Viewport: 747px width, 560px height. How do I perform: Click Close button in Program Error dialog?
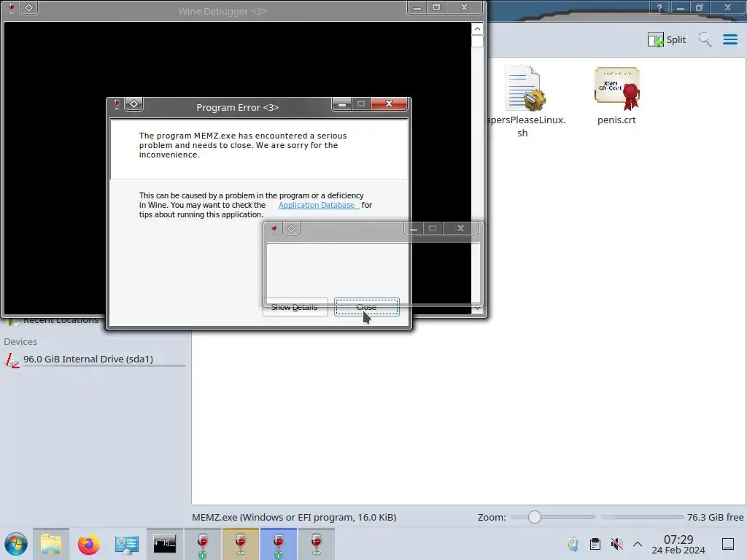click(x=366, y=307)
